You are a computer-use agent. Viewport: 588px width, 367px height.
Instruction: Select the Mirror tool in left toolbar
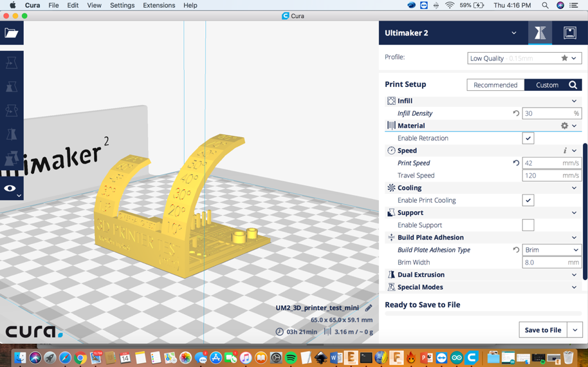11,135
